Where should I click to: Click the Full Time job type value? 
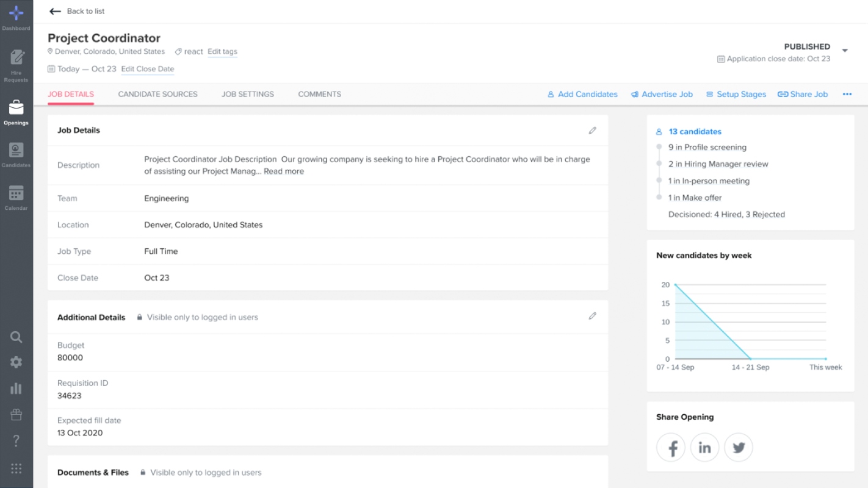pos(161,251)
